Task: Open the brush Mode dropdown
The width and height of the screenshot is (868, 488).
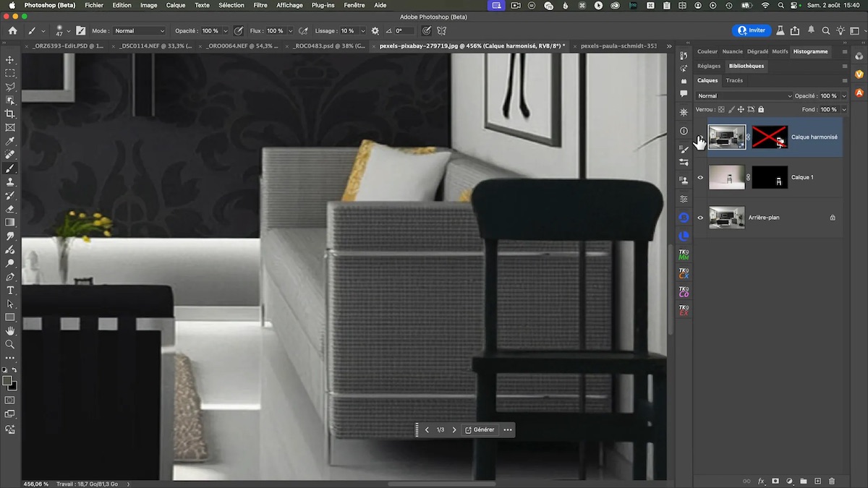Action: (x=140, y=31)
